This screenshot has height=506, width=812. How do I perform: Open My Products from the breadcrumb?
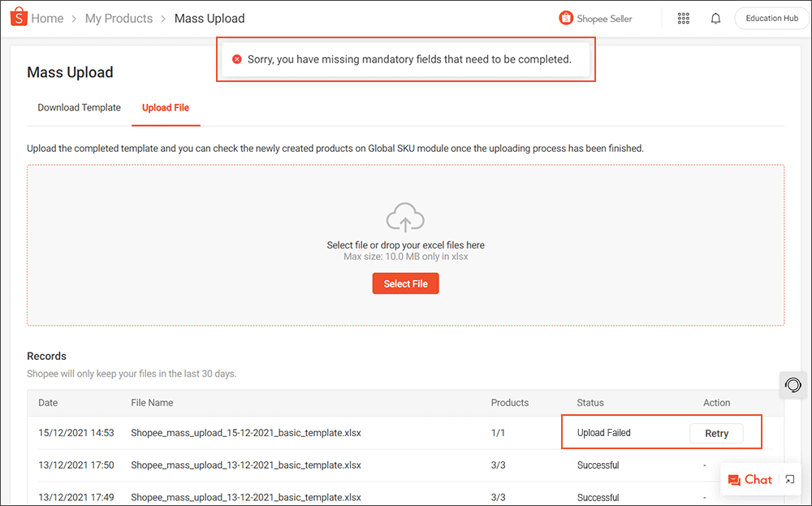[119, 18]
